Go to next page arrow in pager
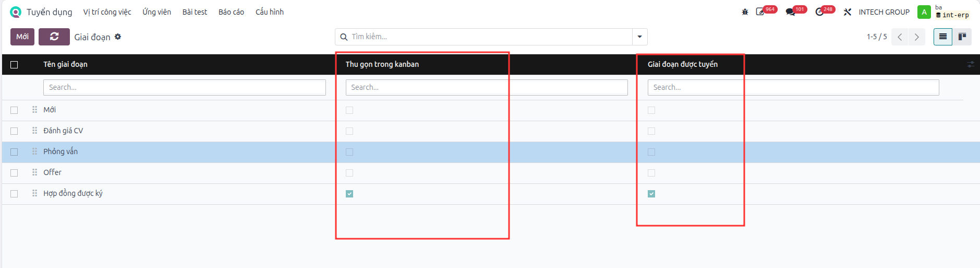This screenshot has height=268, width=980. pyautogui.click(x=916, y=37)
